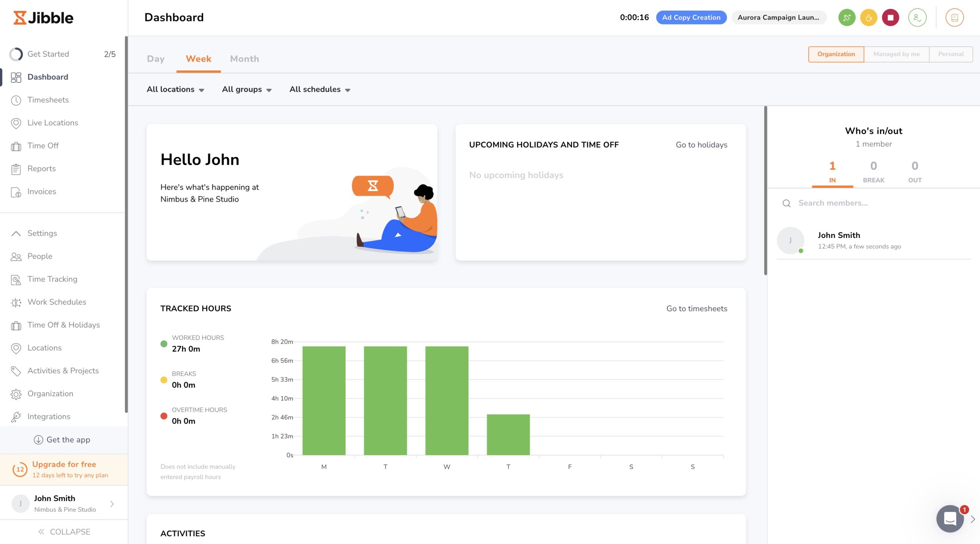Switch to Organization view

pyautogui.click(x=836, y=54)
